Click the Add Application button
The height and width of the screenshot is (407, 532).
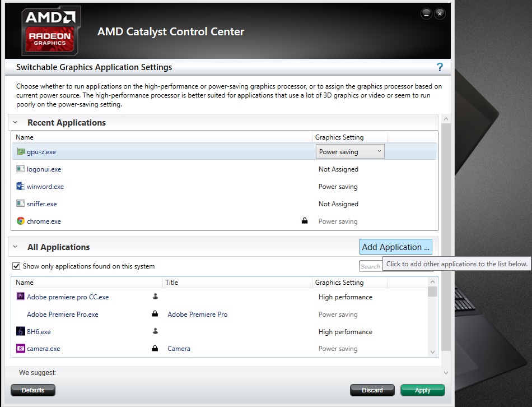[395, 247]
